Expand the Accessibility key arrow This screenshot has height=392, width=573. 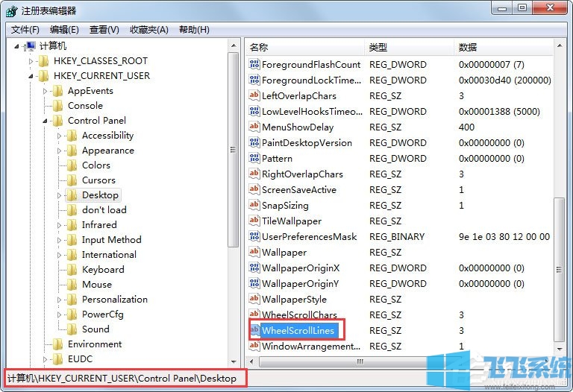60,135
